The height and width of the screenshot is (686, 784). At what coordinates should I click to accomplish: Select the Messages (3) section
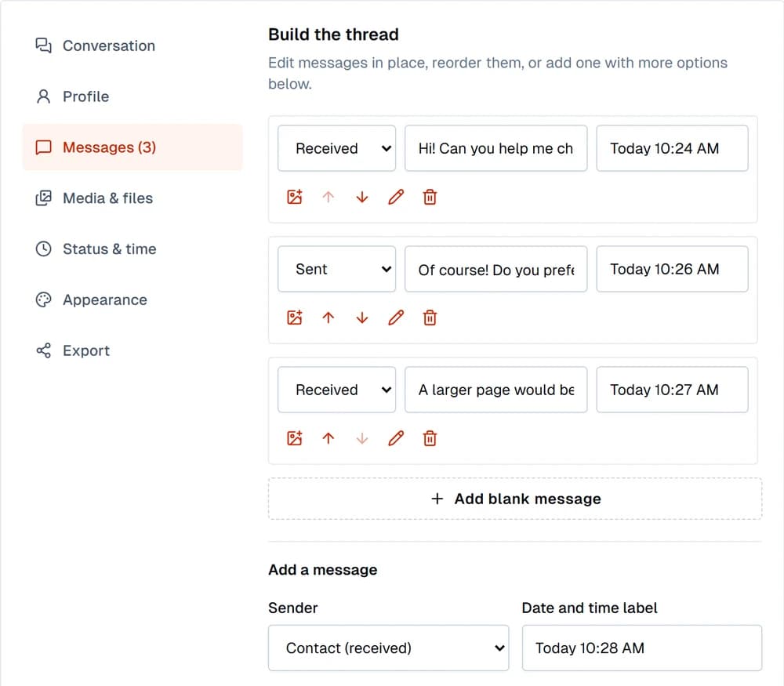(132, 147)
